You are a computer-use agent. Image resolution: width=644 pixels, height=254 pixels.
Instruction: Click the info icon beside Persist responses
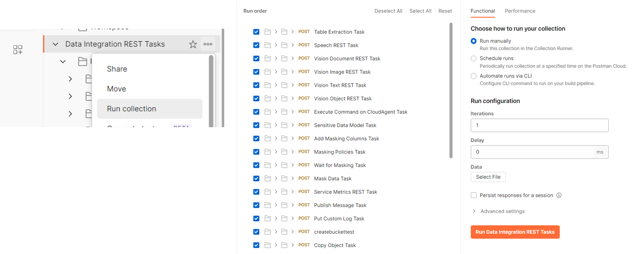click(x=559, y=195)
